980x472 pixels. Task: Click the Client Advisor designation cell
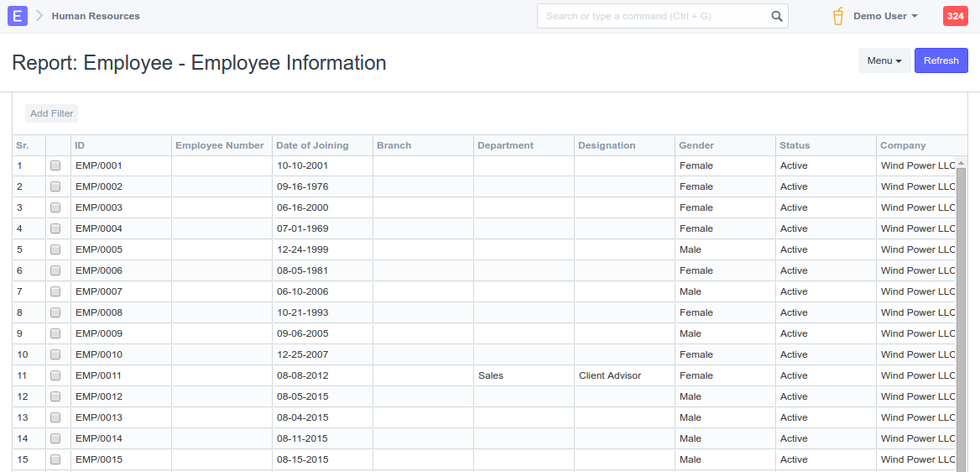(610, 376)
